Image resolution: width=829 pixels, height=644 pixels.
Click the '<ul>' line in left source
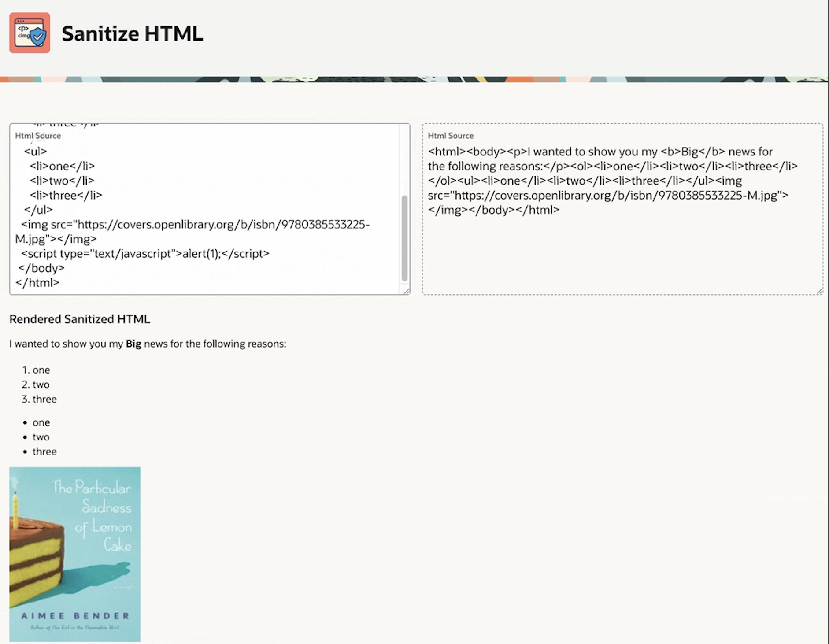[36, 152]
